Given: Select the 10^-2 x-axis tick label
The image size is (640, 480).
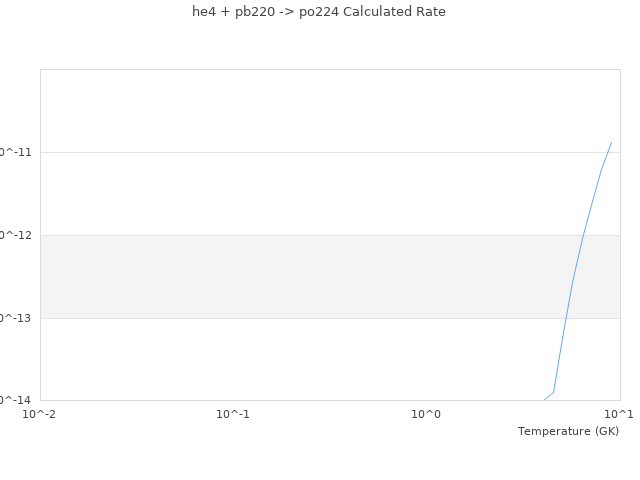Looking at the screenshot, I should pyautogui.click(x=40, y=414).
